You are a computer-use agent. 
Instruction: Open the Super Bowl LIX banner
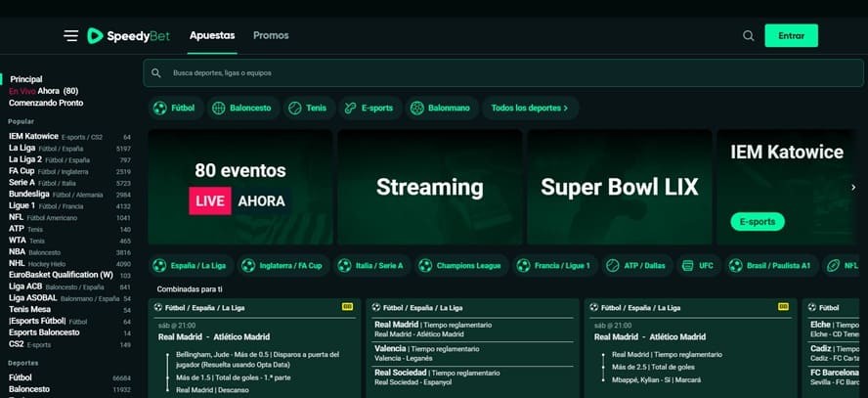point(620,187)
